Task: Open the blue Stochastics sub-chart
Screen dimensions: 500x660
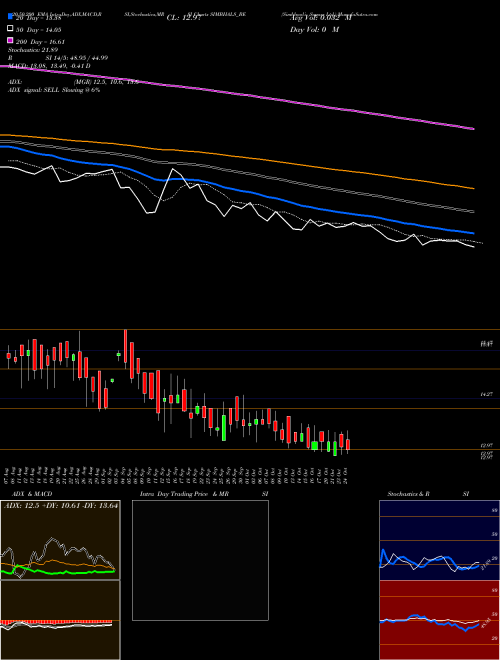Action: click(439, 540)
